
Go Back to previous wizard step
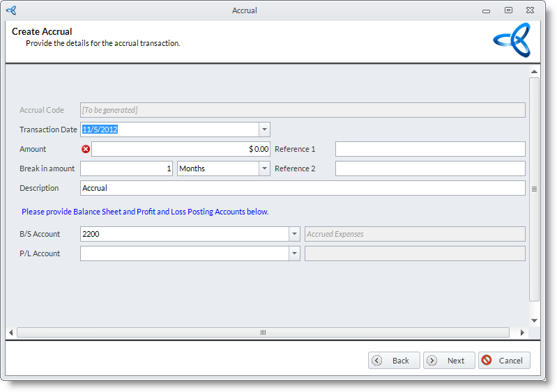click(x=394, y=361)
